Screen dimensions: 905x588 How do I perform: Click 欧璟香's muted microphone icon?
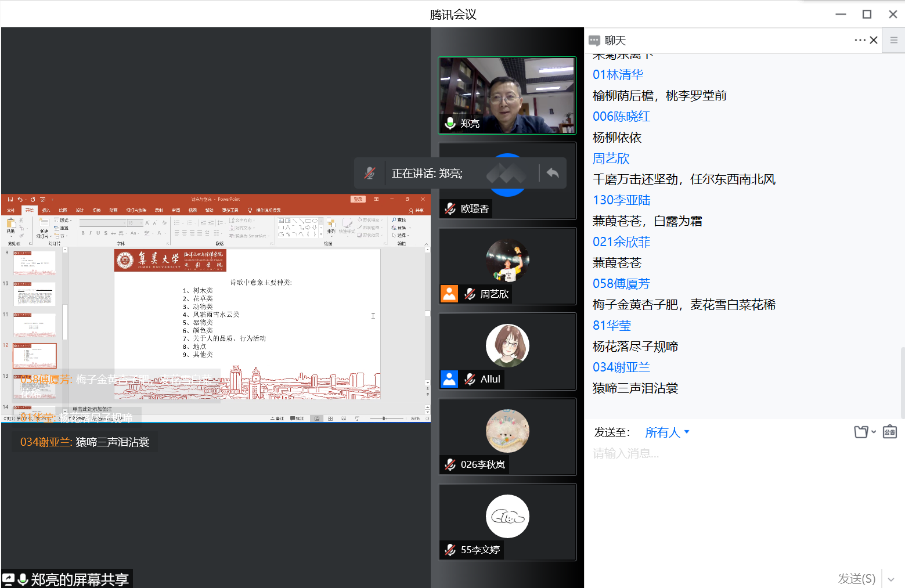450,209
